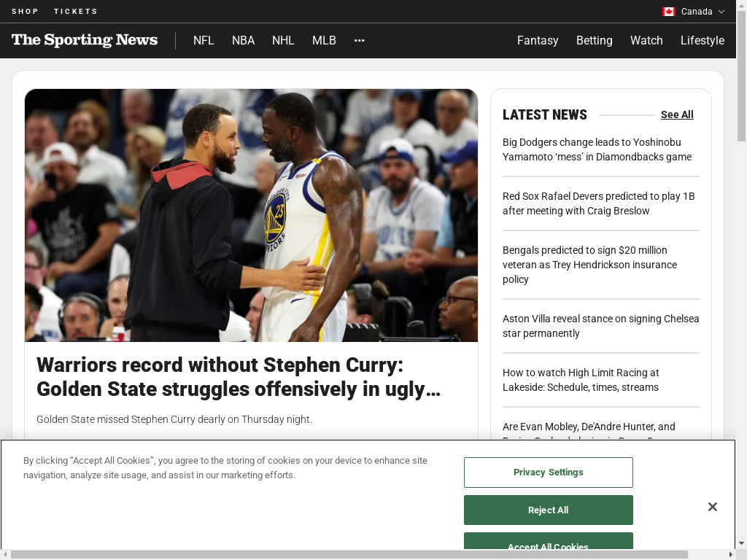The width and height of the screenshot is (747, 560).
Task: Open the Warriors record without Stephen Curry headline
Action: coord(239,377)
